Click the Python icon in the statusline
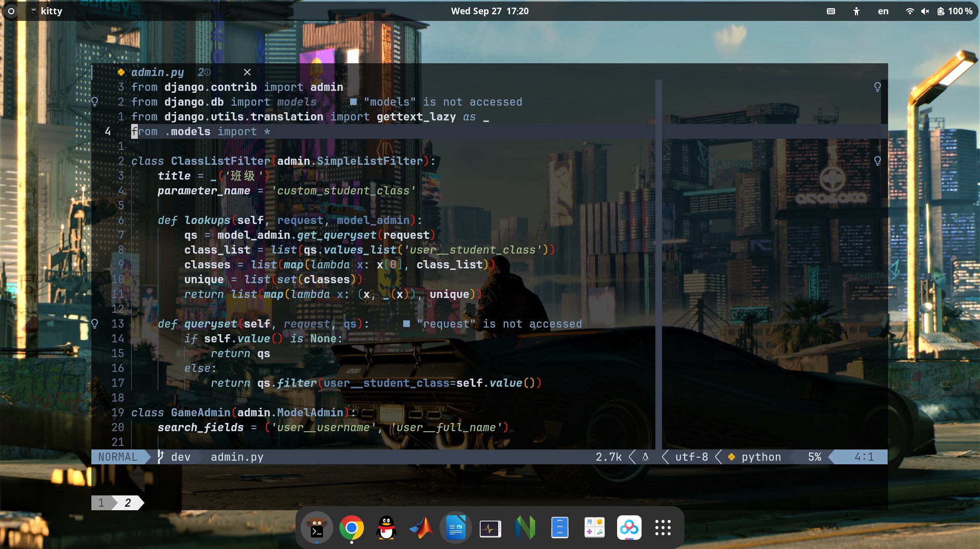This screenshot has width=980, height=549. pyautogui.click(x=732, y=457)
